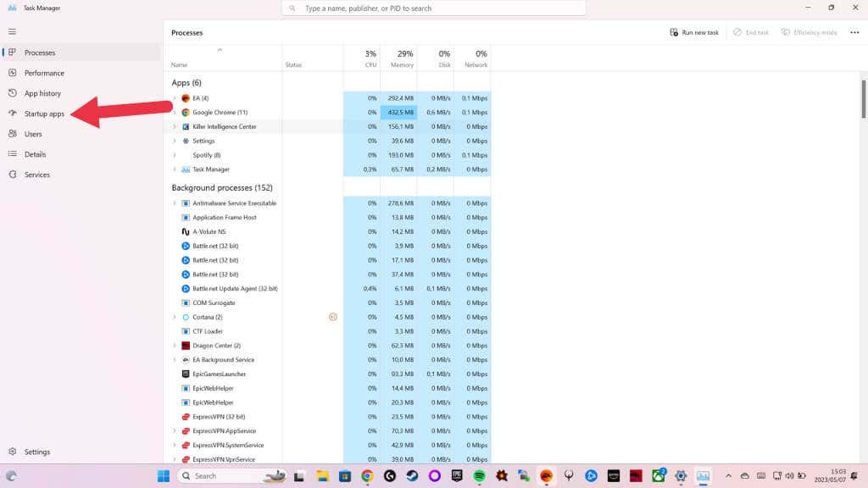Click the Run new task button
Viewport: 868px width, 488px height.
click(694, 33)
